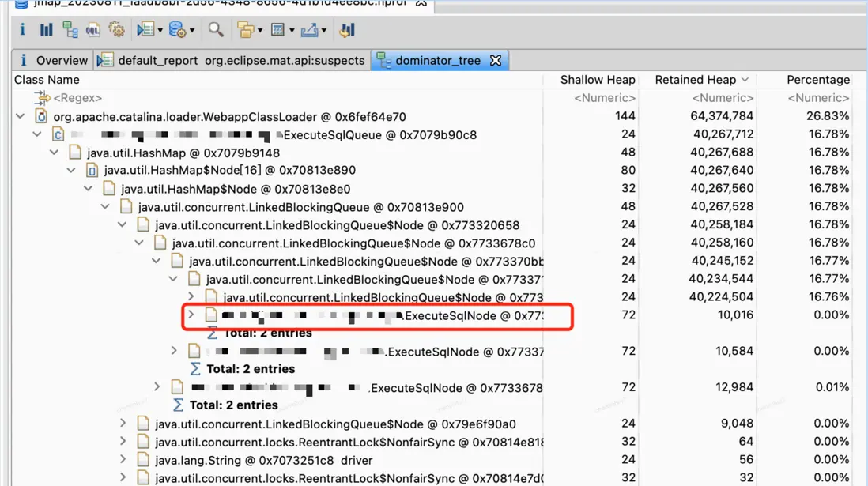Click retained heap value 64,374,784
This screenshot has width=868, height=486.
coord(721,116)
